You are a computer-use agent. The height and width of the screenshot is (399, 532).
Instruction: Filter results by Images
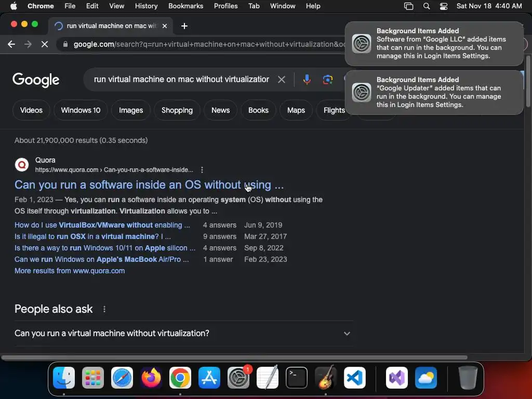(x=131, y=110)
